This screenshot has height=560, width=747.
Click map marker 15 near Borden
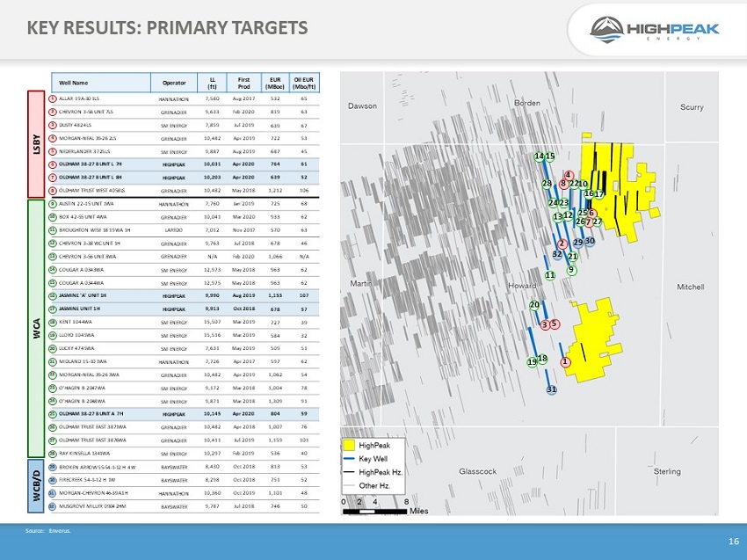[550, 156]
